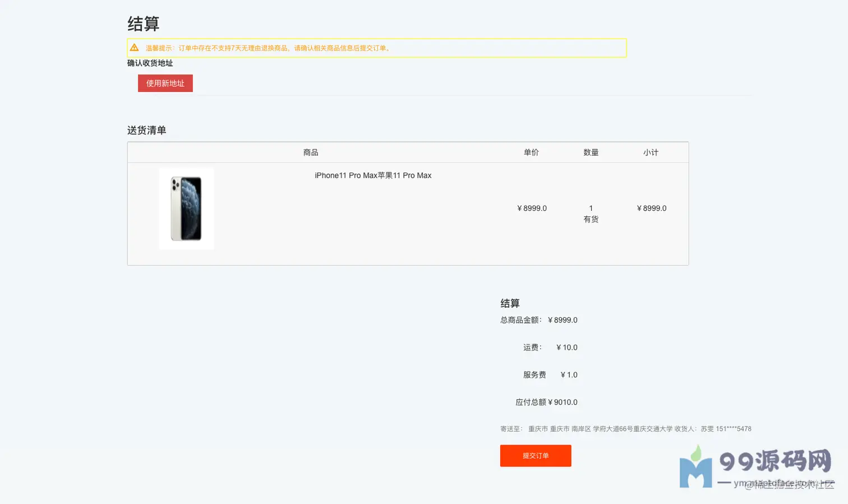Image resolution: width=848 pixels, height=504 pixels.
Task: Click the warning triangle icon in the notice
Action: tap(135, 48)
